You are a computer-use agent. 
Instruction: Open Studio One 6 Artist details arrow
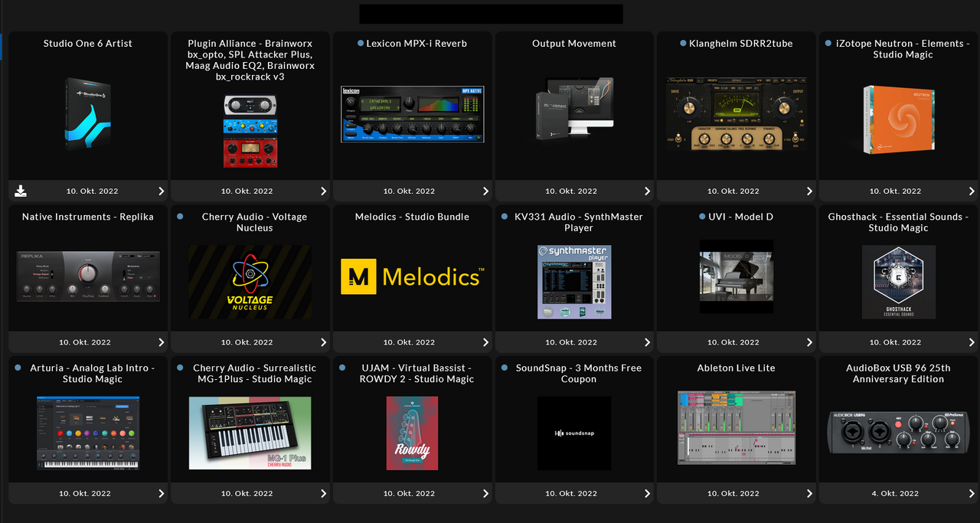click(x=162, y=191)
